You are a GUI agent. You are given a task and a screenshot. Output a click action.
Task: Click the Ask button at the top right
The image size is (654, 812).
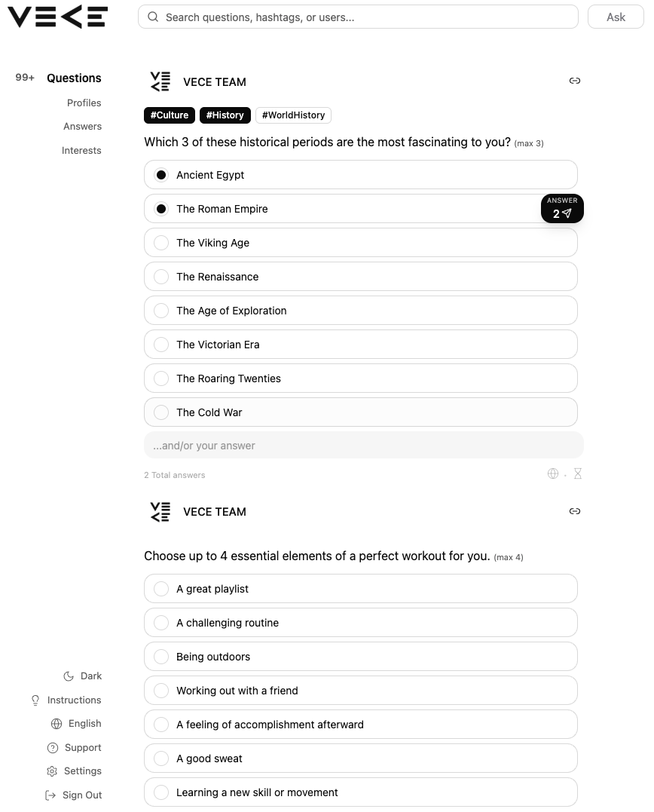(x=616, y=17)
